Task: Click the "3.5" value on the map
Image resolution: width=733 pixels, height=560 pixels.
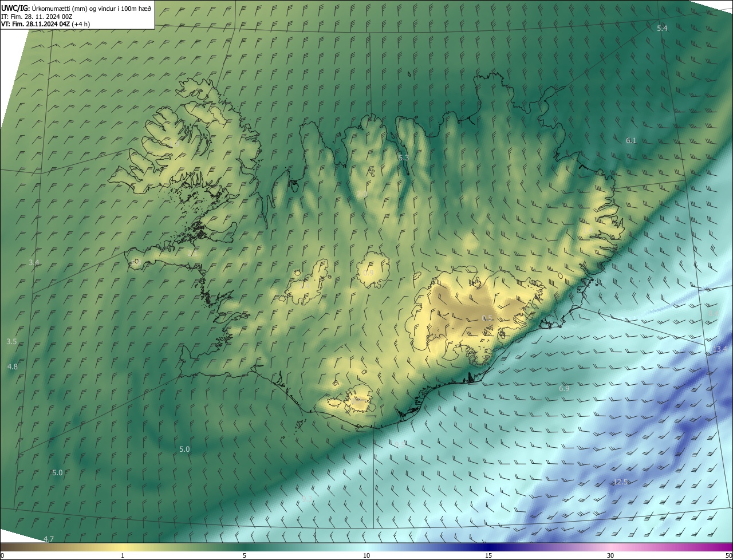Action: coord(11,341)
